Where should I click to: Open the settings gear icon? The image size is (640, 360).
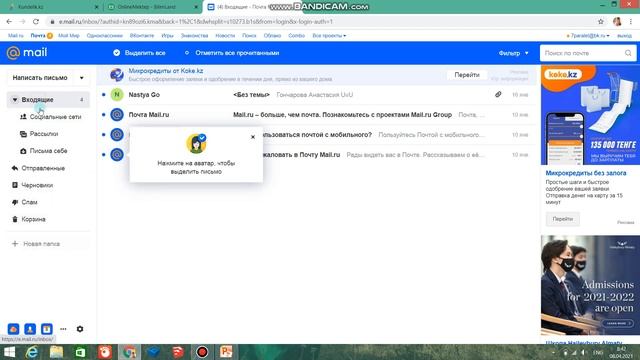click(80, 329)
